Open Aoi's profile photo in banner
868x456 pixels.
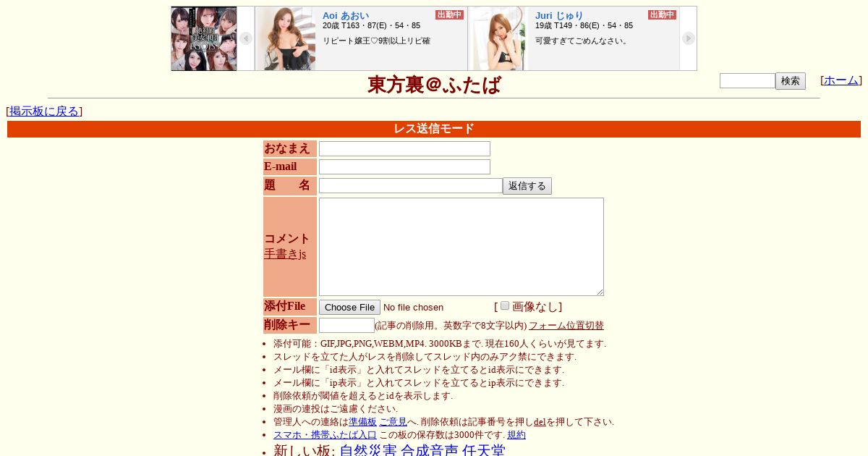pyautogui.click(x=286, y=39)
